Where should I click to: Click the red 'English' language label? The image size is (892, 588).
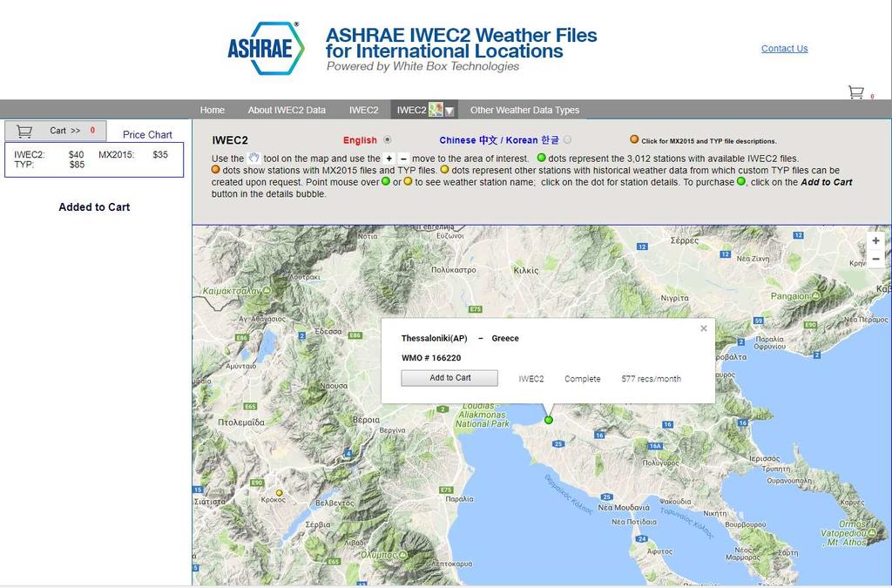[360, 140]
